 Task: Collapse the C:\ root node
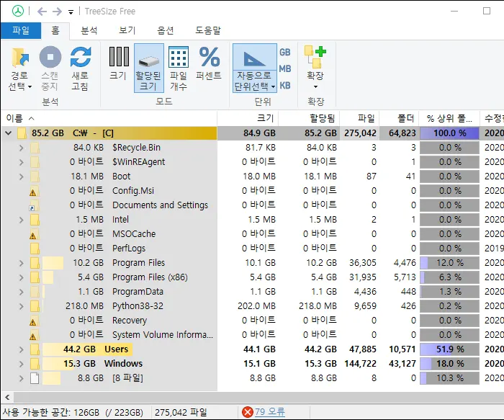click(x=9, y=133)
